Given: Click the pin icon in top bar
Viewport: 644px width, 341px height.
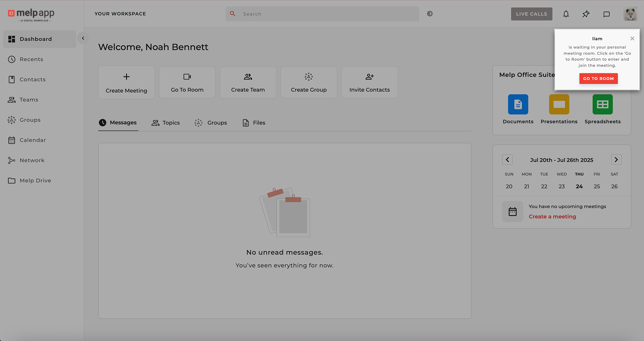Looking at the screenshot, I should [x=586, y=14].
